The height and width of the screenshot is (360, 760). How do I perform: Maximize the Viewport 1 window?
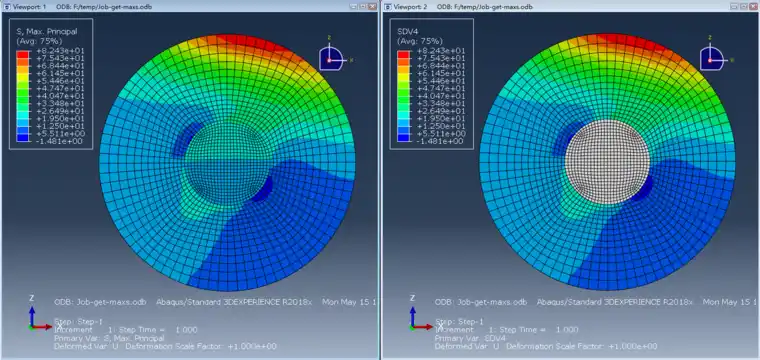(x=363, y=7)
